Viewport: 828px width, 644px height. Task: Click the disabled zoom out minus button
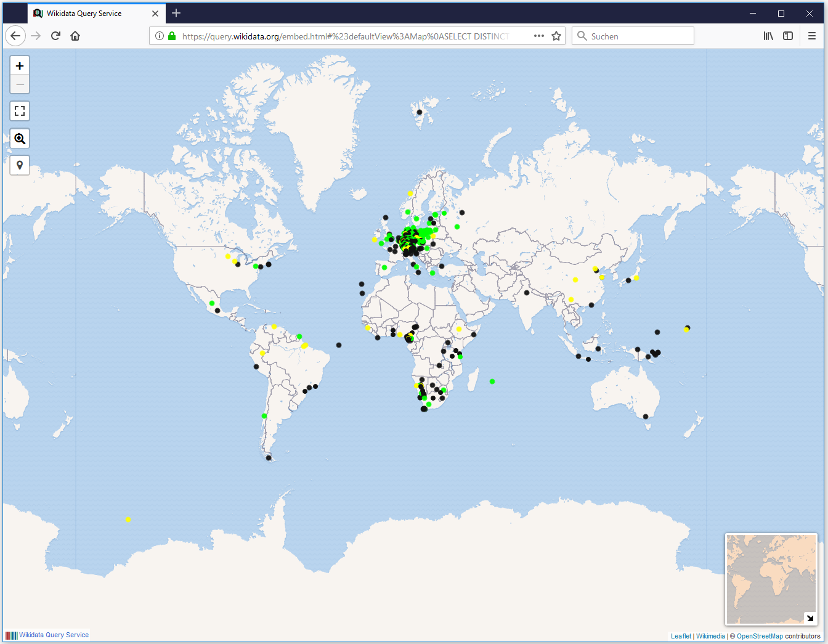[20, 84]
